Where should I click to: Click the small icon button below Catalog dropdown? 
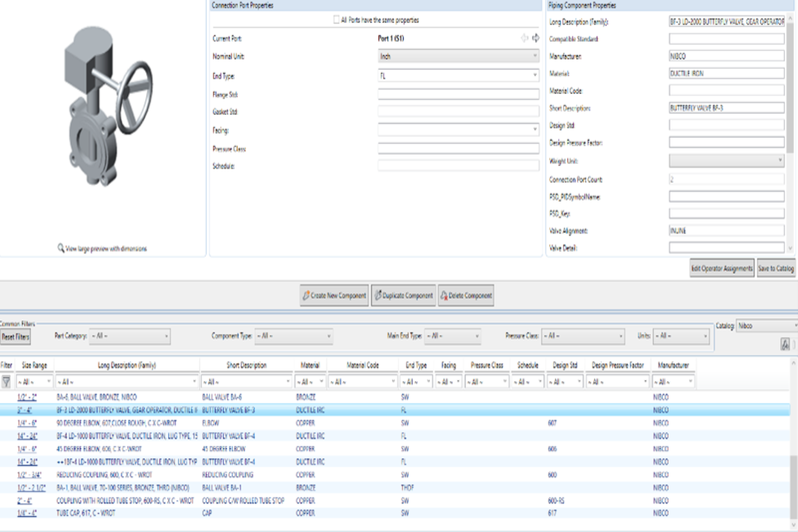click(785, 344)
